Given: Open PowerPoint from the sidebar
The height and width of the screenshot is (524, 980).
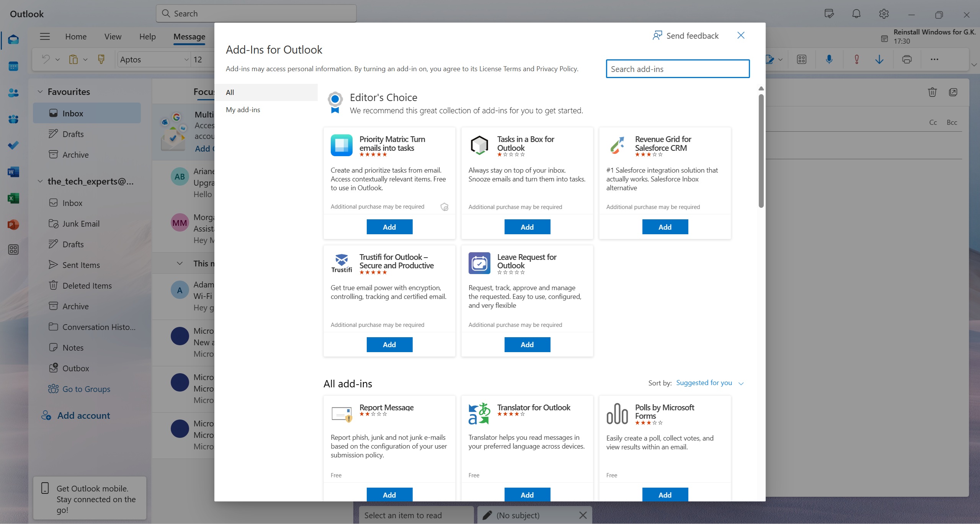Looking at the screenshot, I should point(14,225).
